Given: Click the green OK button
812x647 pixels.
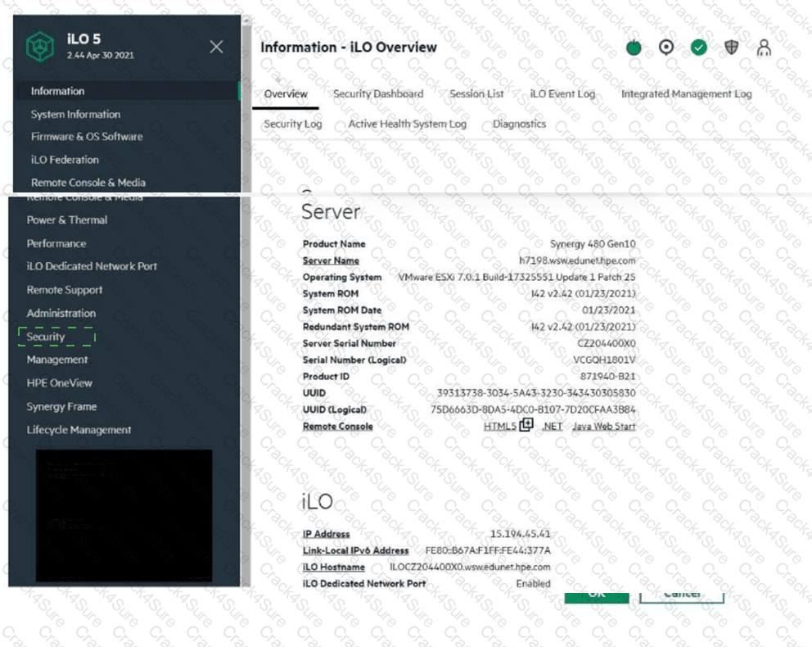Looking at the screenshot, I should tap(596, 596).
